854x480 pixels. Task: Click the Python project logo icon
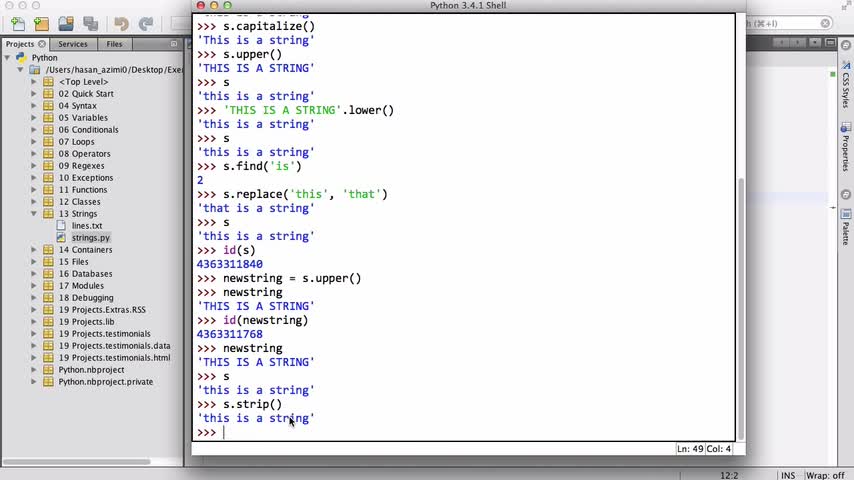click(21, 57)
